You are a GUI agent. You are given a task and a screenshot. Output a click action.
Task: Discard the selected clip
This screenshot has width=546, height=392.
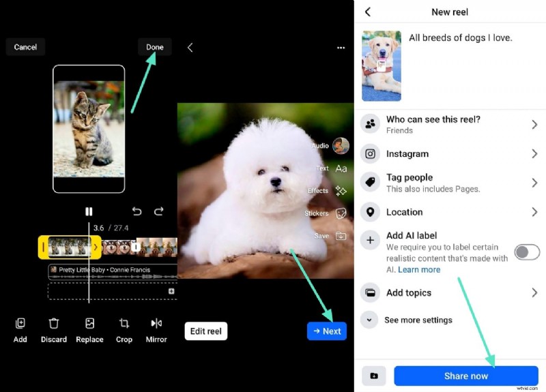pyautogui.click(x=54, y=324)
